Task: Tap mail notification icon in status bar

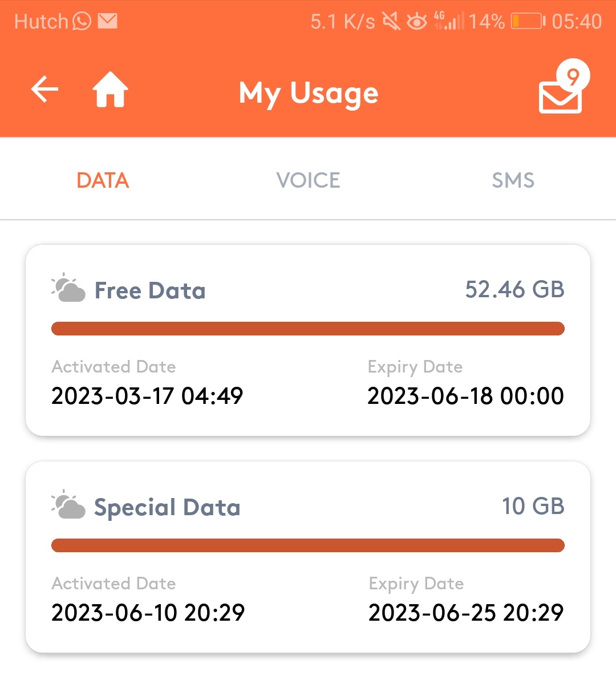Action: [108, 21]
